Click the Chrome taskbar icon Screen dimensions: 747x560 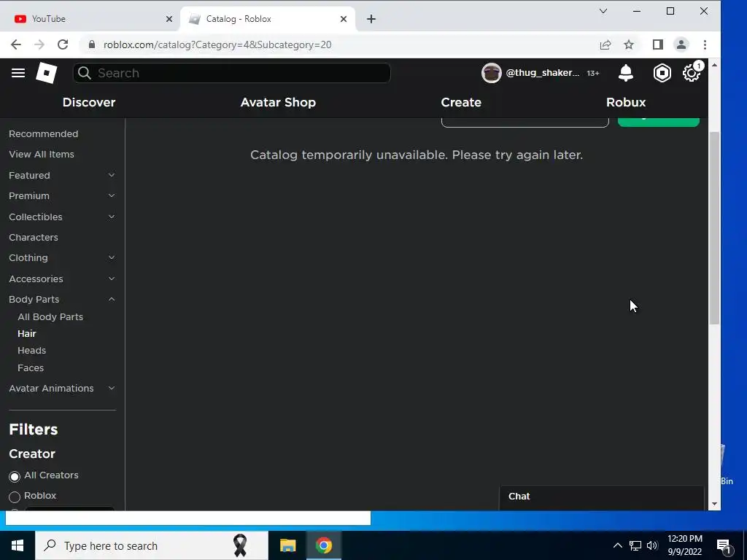(x=323, y=545)
